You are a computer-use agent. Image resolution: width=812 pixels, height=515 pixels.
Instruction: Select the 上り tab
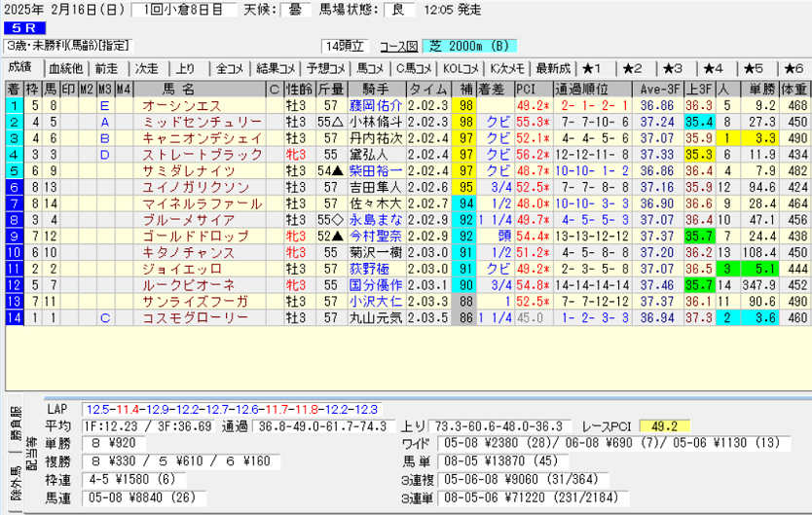(185, 68)
